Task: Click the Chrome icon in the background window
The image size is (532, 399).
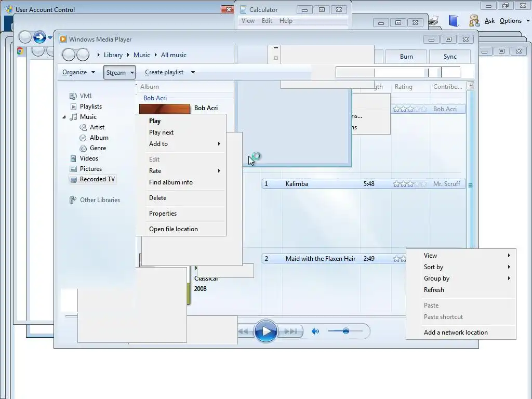Action: [20, 51]
